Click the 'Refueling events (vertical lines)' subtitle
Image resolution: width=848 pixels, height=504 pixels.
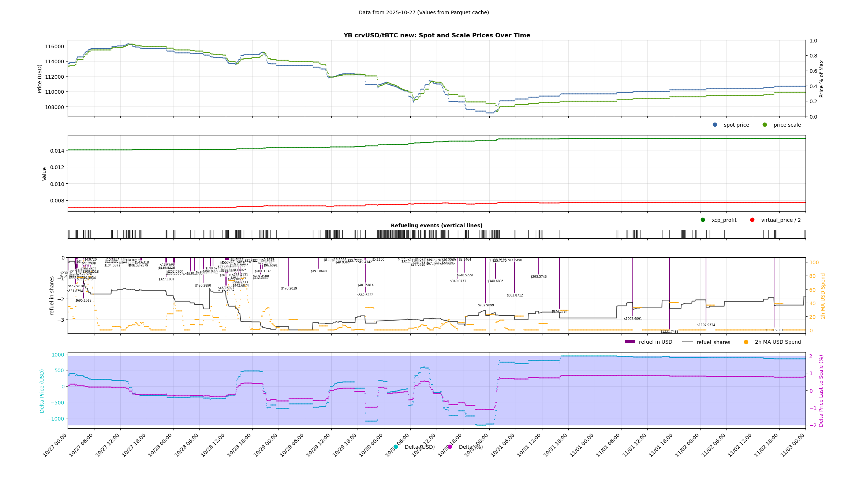coord(436,225)
